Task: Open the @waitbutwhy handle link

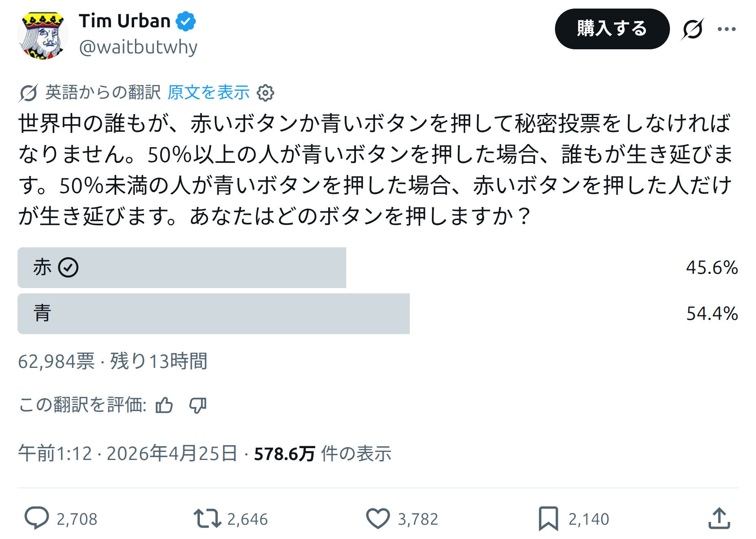Action: click(138, 47)
